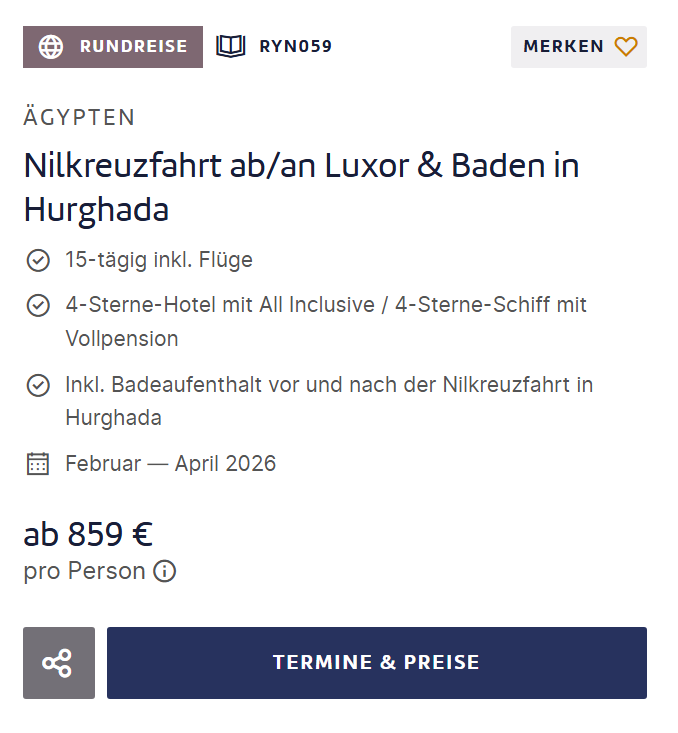Click the ab 859 € price
Viewport: 678px width, 733px height.
click(88, 534)
